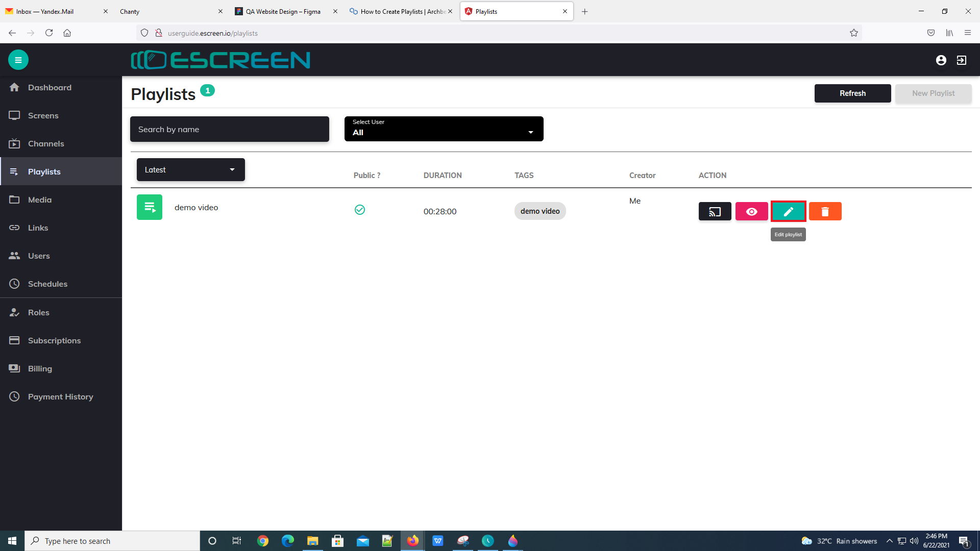Open Media from the sidebar
The height and width of the screenshot is (551, 980).
pyautogui.click(x=40, y=199)
